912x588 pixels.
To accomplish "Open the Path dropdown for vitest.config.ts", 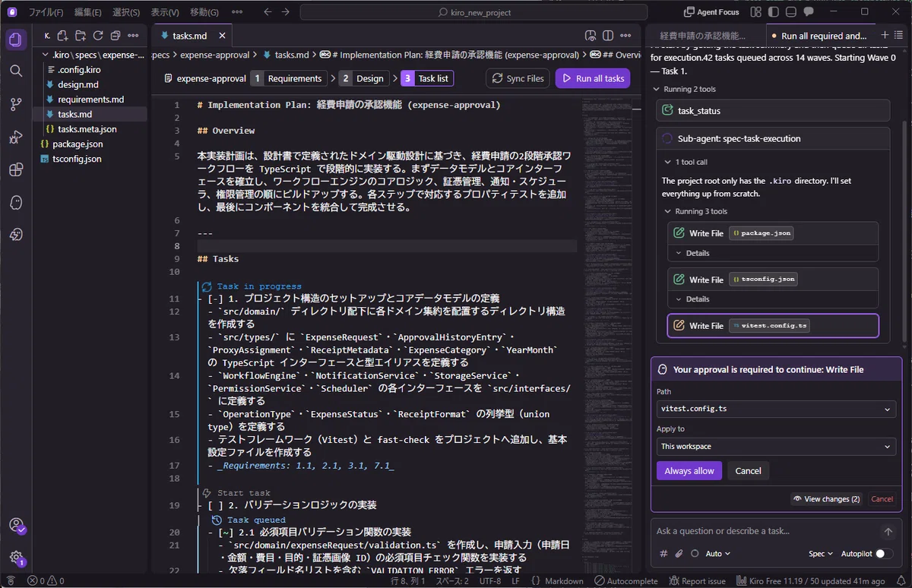I will [x=776, y=409].
